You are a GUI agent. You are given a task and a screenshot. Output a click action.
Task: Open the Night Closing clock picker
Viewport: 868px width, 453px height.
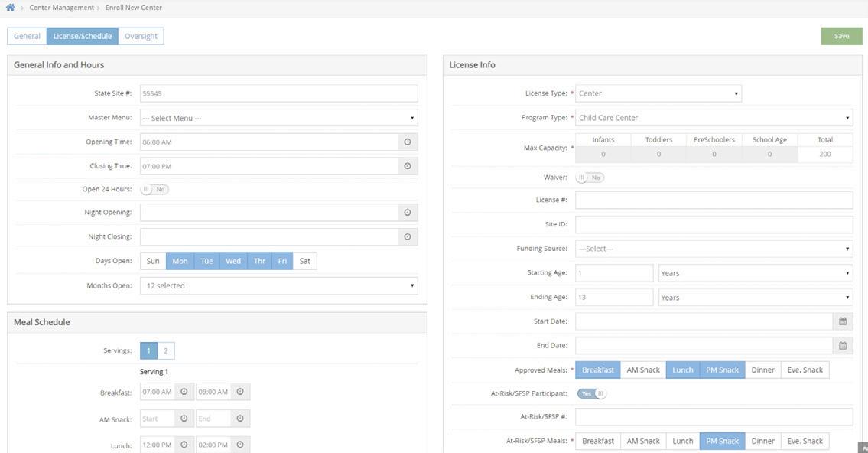coord(408,237)
